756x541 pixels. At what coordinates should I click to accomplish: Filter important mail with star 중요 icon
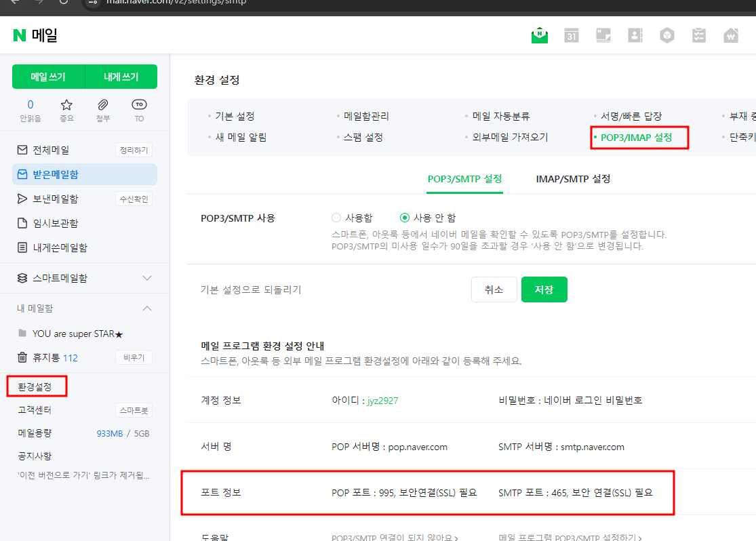66,111
